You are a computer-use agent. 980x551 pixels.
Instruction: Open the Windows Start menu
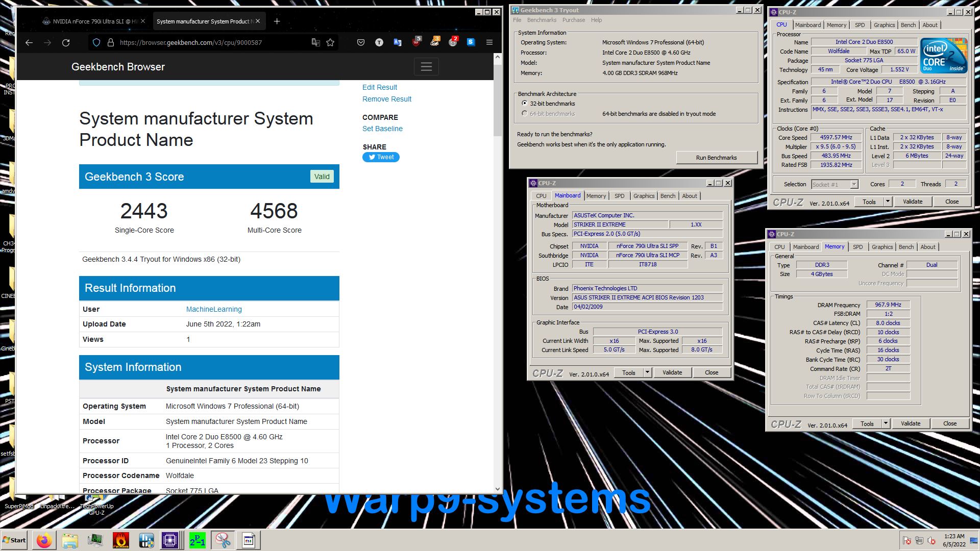point(15,540)
